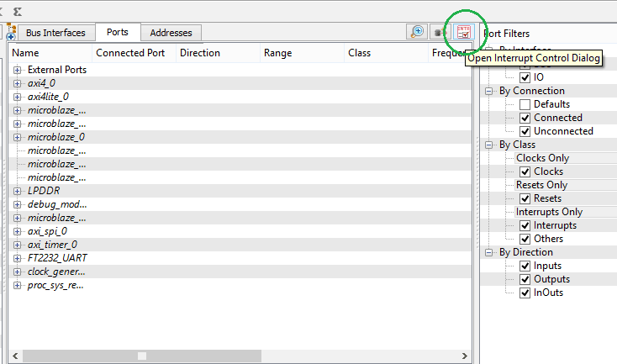Click the icon left of Bus Interfaces tab
Screen dimensions: 617x364
coord(11,33)
